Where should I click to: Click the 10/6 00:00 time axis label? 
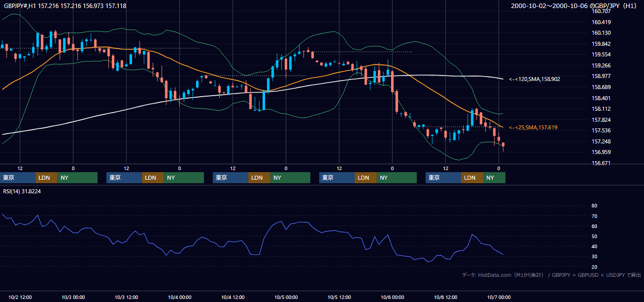[393, 297]
